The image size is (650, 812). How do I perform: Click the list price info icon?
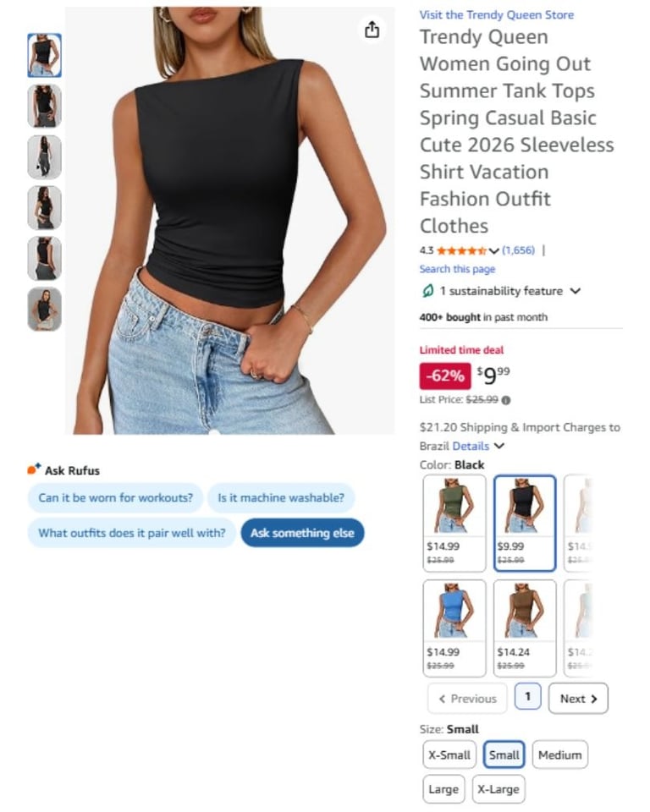pos(506,400)
